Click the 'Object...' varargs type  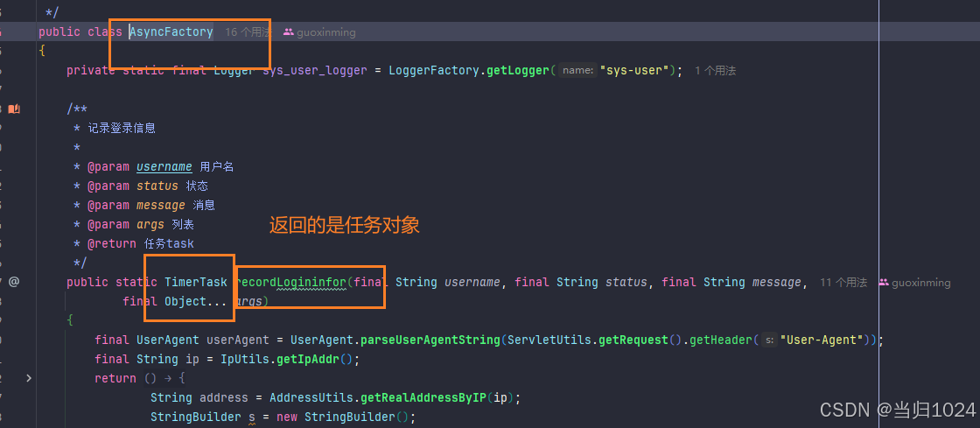[196, 302]
